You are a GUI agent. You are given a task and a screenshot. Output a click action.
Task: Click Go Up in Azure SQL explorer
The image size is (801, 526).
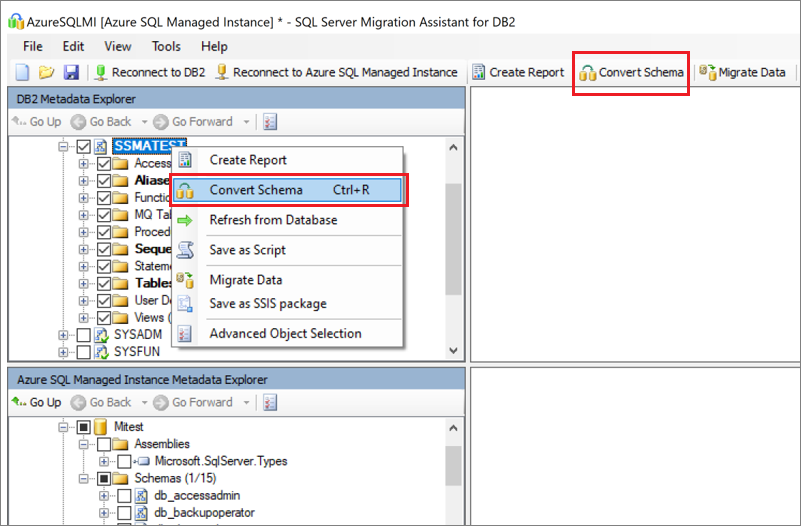tap(37, 402)
